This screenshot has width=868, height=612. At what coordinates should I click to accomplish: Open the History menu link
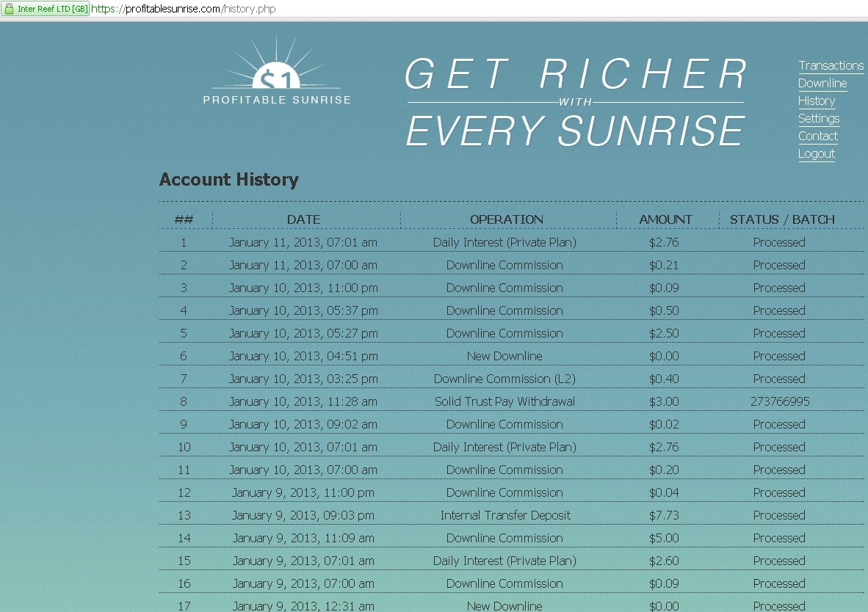pyautogui.click(x=816, y=101)
